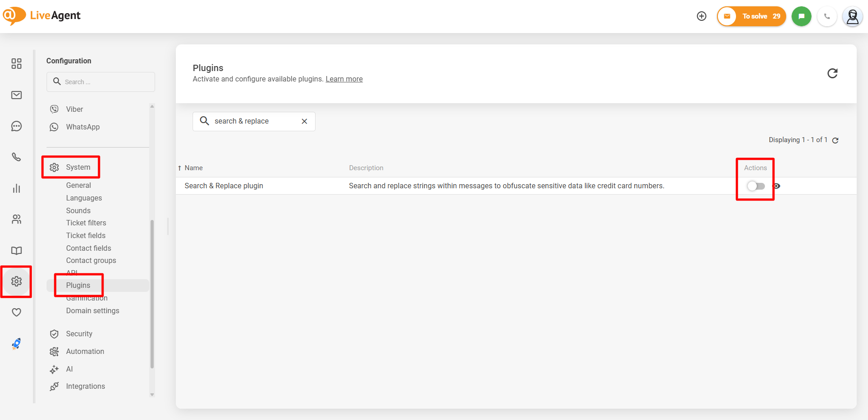This screenshot has width=868, height=420.
Task: Click the green chat status button
Action: point(801,16)
